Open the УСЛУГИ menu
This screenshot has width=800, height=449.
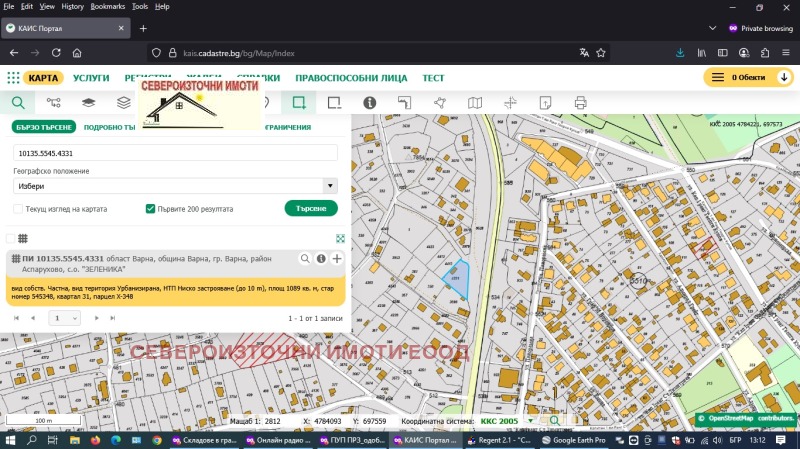(x=91, y=77)
